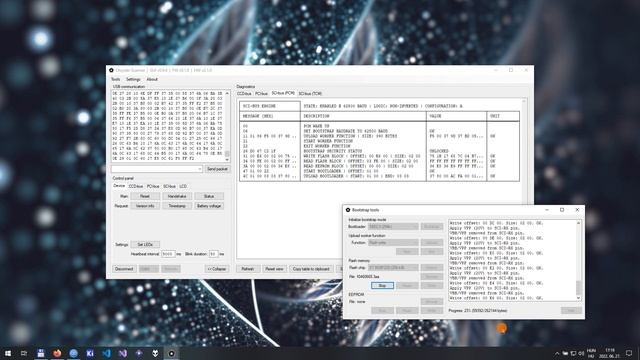Click the Disconnect button
Screen dimensions: 640x360
pyautogui.click(x=124, y=269)
